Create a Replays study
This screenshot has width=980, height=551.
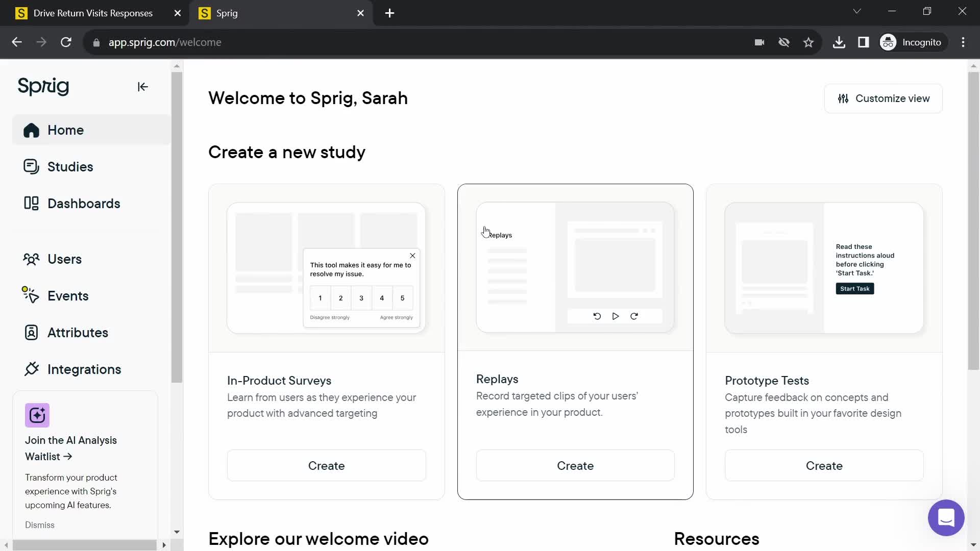[x=575, y=466]
